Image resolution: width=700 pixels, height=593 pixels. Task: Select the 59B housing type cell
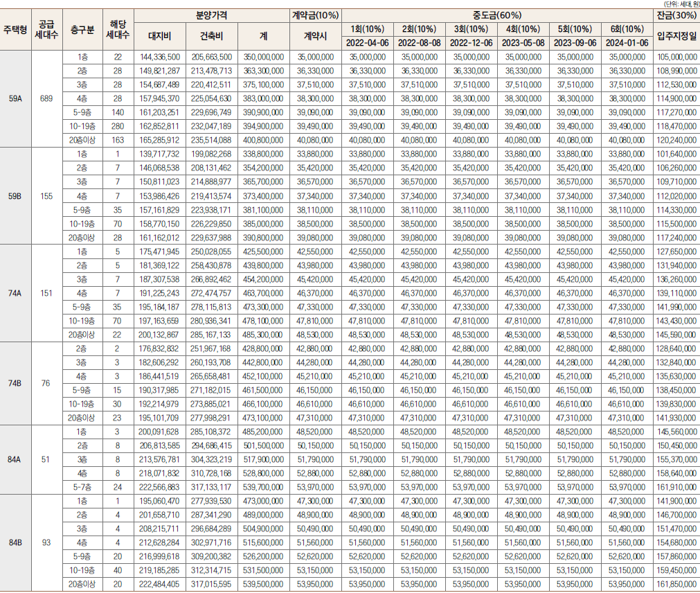tap(15, 196)
